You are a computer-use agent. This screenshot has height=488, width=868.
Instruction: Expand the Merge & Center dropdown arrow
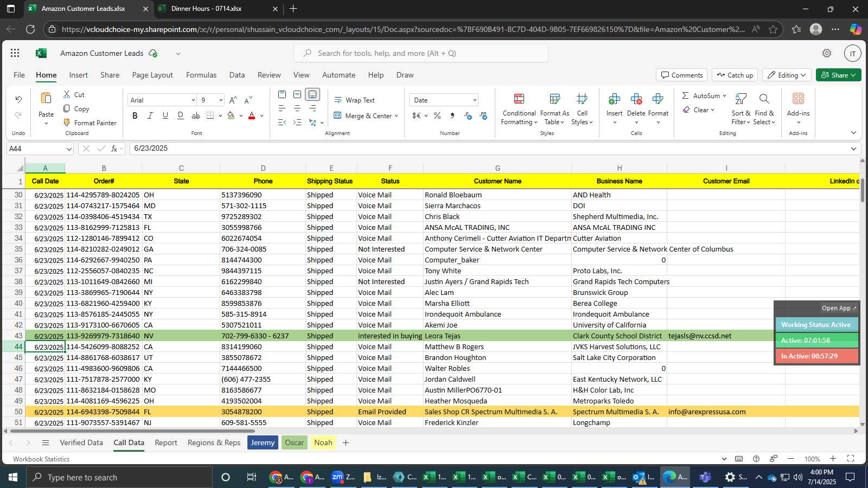(x=397, y=116)
